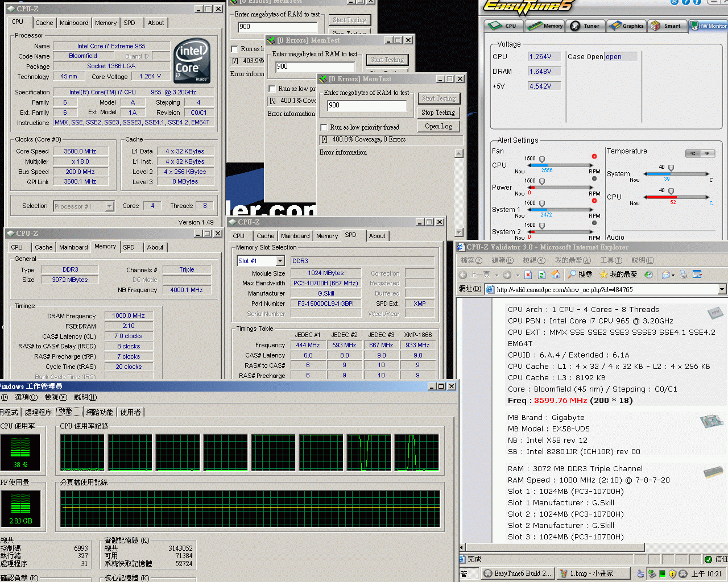Click the yellow security shield tray icon
The image size is (728, 582).
tap(672, 573)
